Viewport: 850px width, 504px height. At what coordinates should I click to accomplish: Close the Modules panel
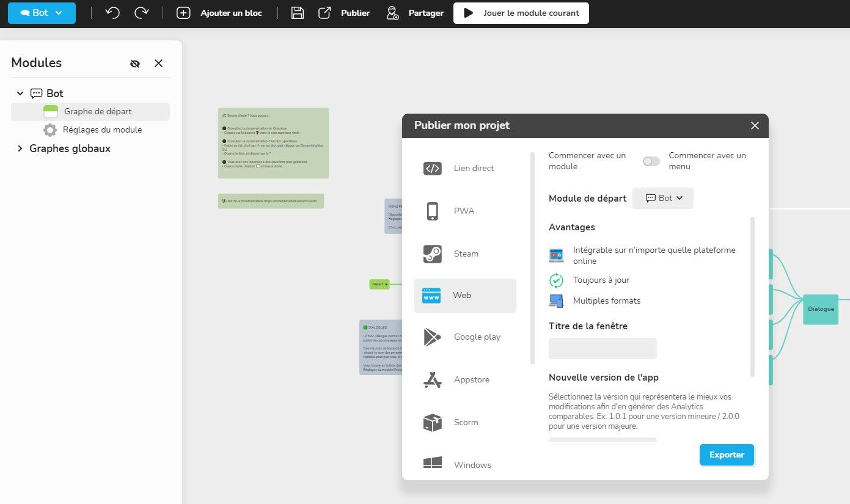pos(158,64)
